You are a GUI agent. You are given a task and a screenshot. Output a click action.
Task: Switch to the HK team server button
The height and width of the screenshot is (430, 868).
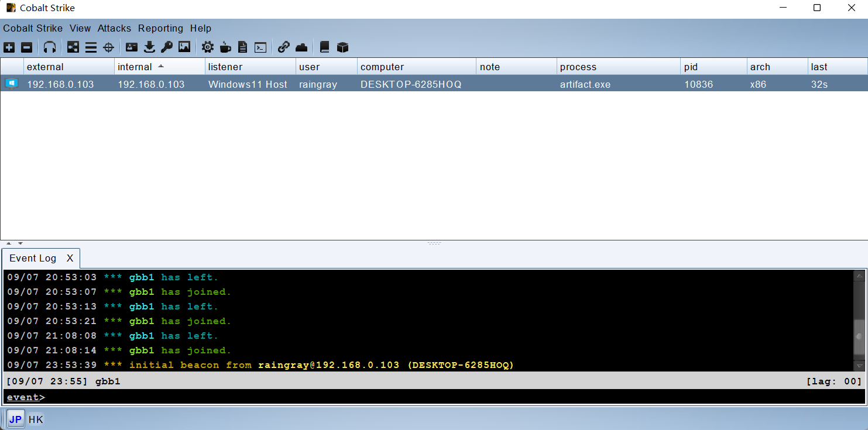36,419
